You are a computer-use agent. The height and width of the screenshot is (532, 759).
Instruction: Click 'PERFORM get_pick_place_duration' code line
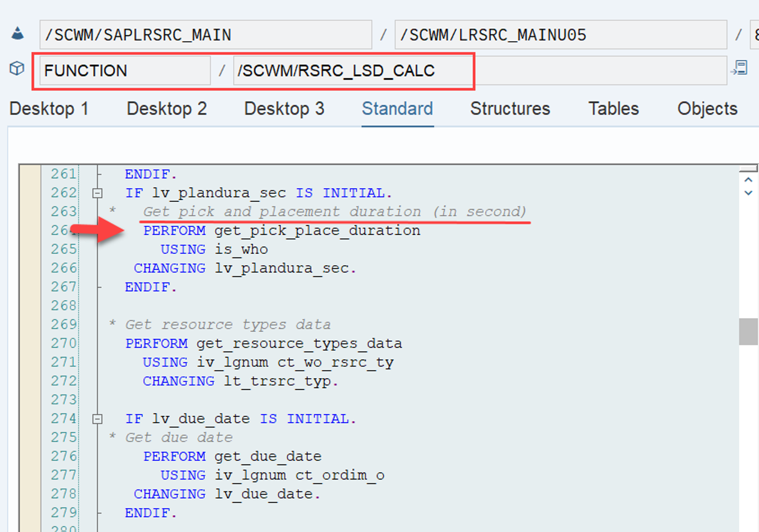282,231
